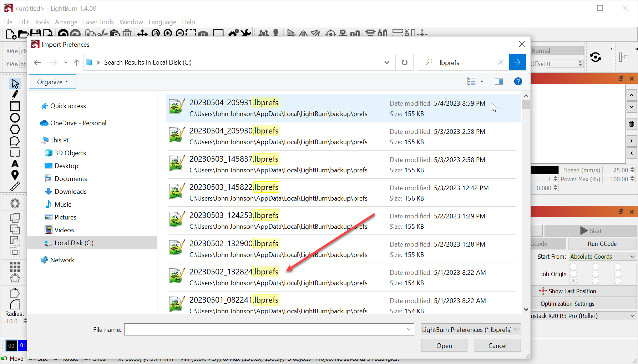Open the view options dropdown arrow

pyautogui.click(x=482, y=82)
